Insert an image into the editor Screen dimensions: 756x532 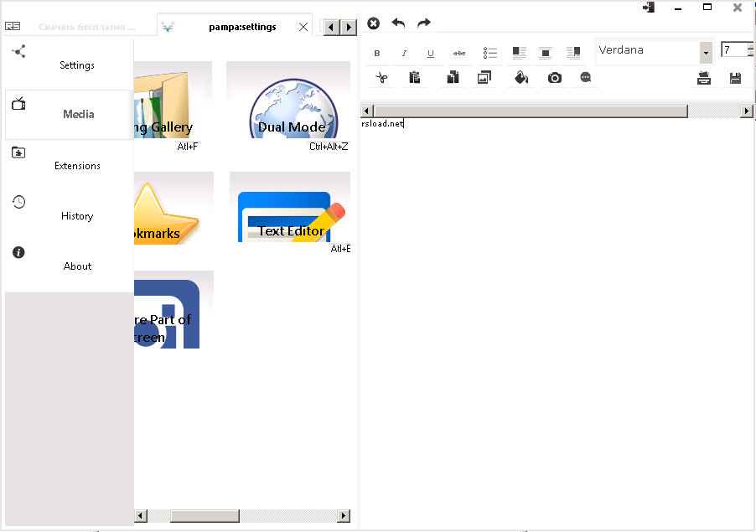484,77
